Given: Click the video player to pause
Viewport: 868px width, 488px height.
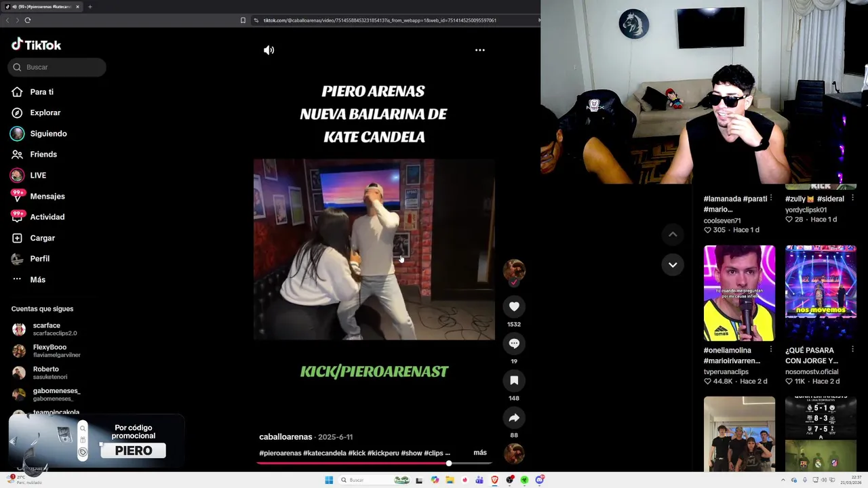Looking at the screenshot, I should tap(374, 249).
